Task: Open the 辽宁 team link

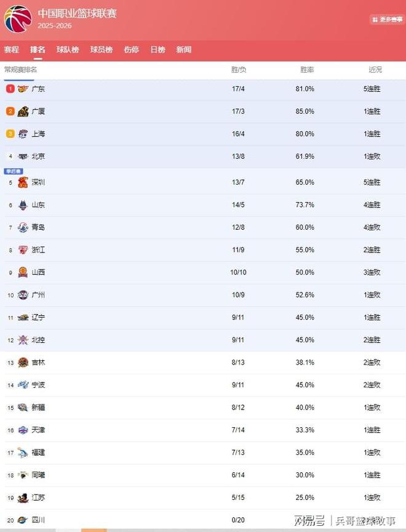Action: (38, 318)
